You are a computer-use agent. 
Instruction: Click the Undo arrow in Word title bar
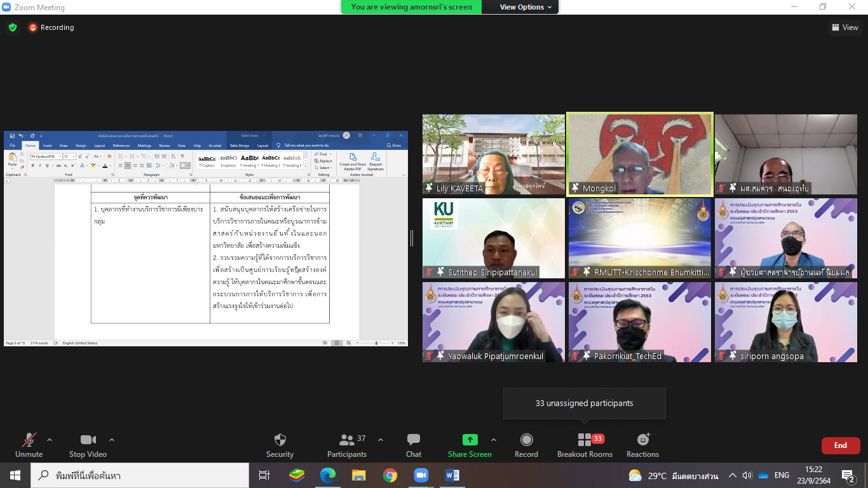pos(21,136)
